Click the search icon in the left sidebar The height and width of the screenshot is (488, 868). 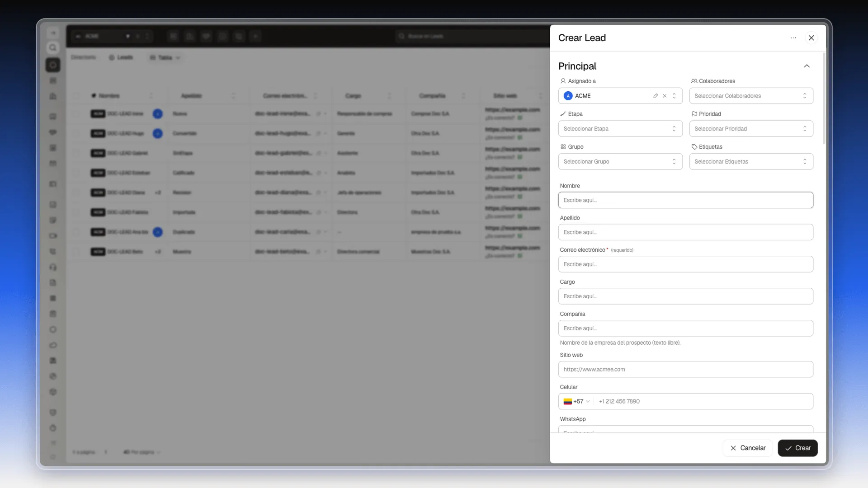[53, 48]
